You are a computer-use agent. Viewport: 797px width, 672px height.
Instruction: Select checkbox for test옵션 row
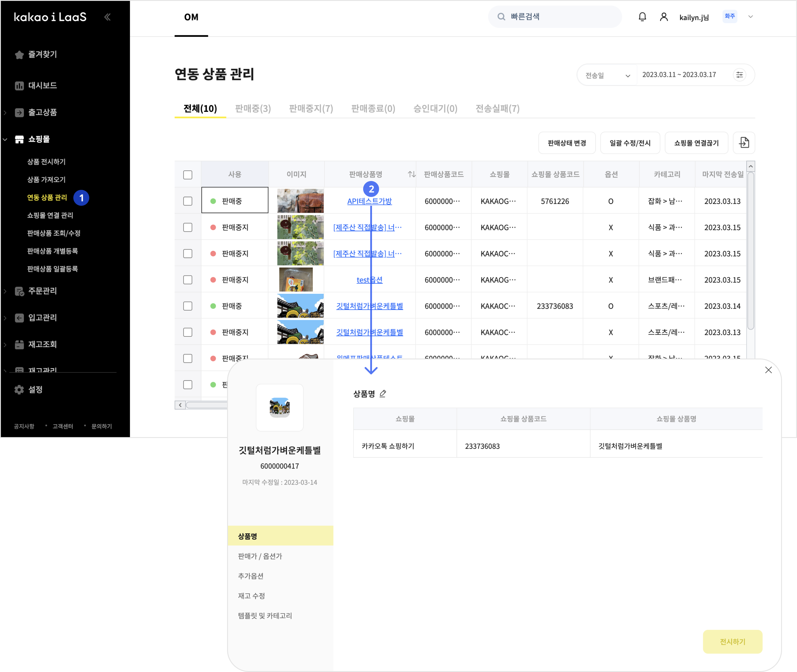188,280
